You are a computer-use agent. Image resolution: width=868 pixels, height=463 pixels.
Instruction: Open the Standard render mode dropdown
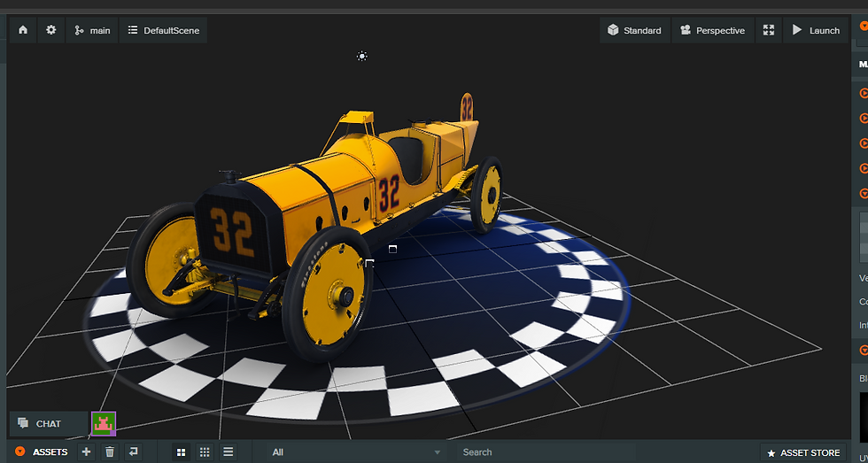click(634, 30)
